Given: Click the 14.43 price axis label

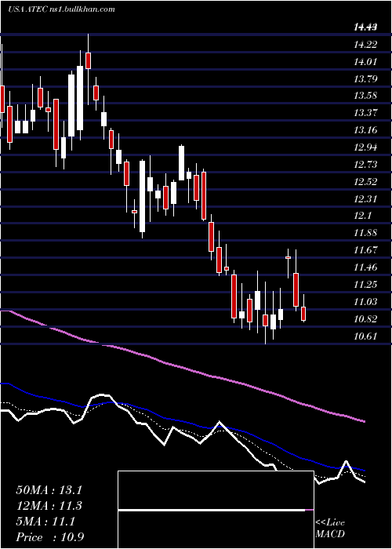Looking at the screenshot, I should [365, 27].
